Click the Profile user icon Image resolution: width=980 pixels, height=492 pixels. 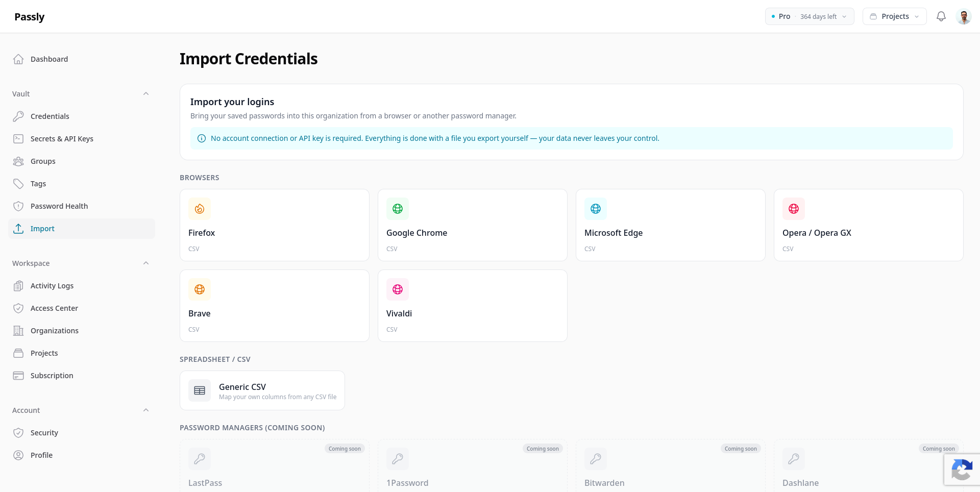tap(18, 455)
